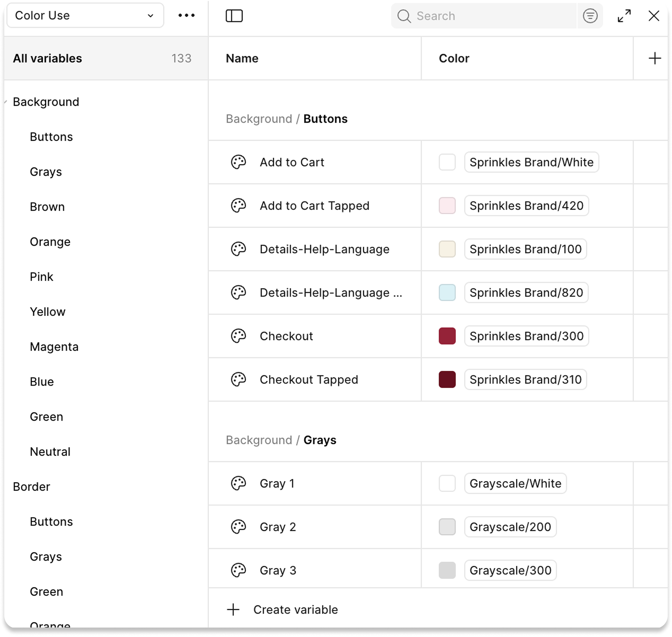Select the Brown group

coord(47,207)
